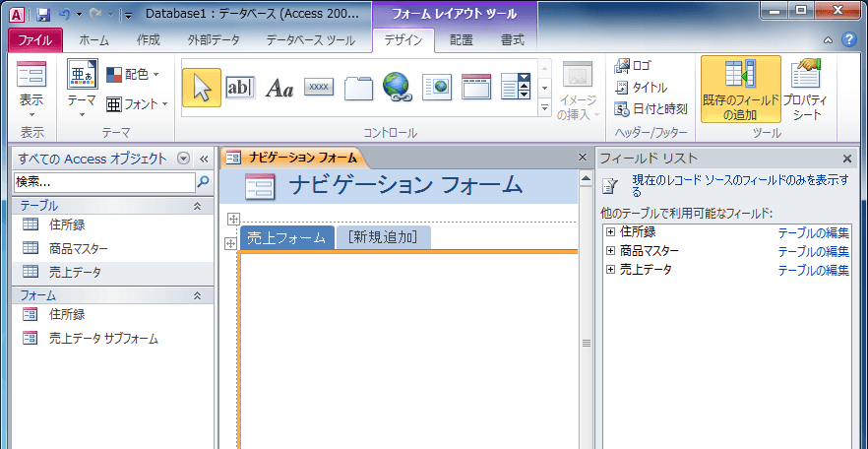Open the フォント theme fonts dropdown
Screen dimensions: 868x449
coord(137,103)
